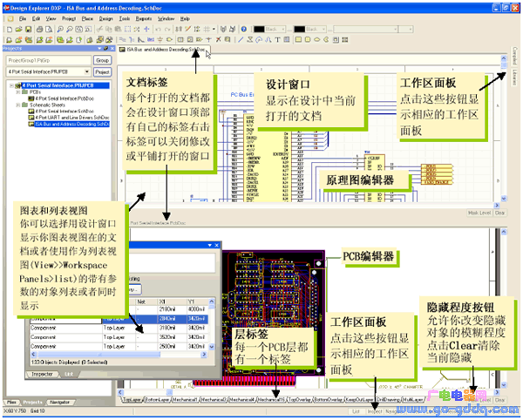The height and width of the screenshot is (420, 523).
Task: Click the Open file toolbar icon
Action: coord(17,29)
